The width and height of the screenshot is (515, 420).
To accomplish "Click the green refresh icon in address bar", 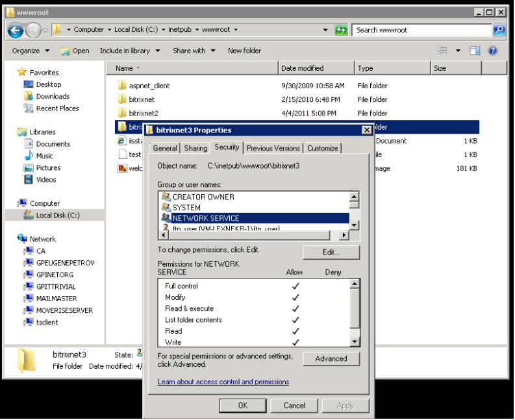I will (341, 31).
